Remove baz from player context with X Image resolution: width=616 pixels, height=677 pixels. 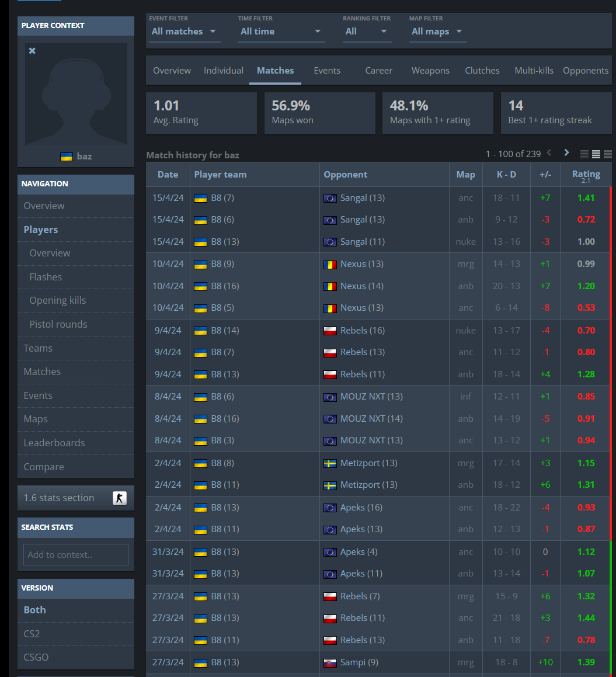32,51
